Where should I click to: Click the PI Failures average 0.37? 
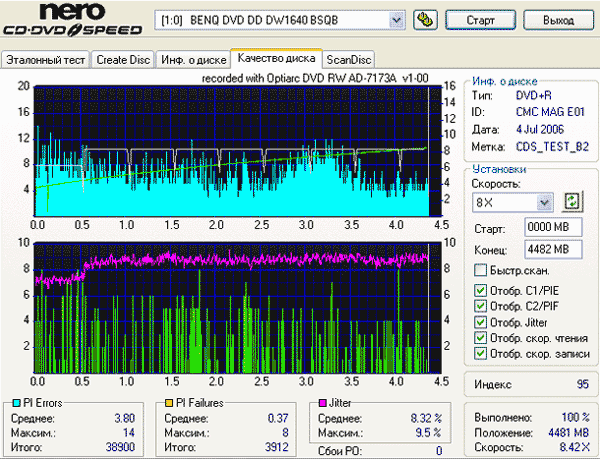tap(278, 418)
